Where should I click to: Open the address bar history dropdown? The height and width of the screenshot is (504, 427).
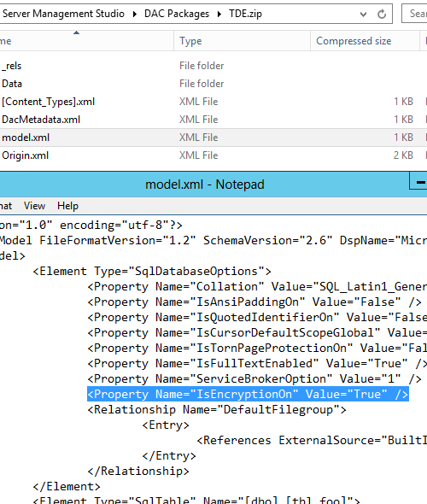click(x=363, y=15)
